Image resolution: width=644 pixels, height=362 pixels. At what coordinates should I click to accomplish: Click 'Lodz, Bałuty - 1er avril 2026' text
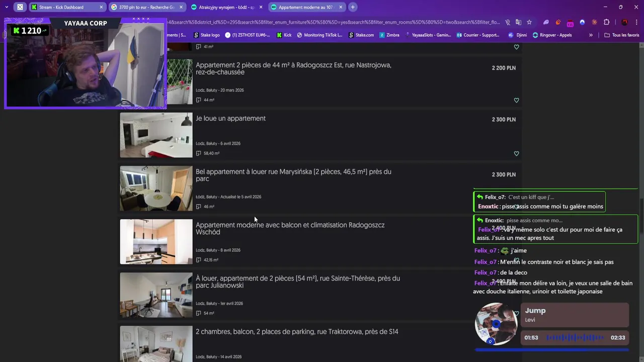click(x=219, y=303)
